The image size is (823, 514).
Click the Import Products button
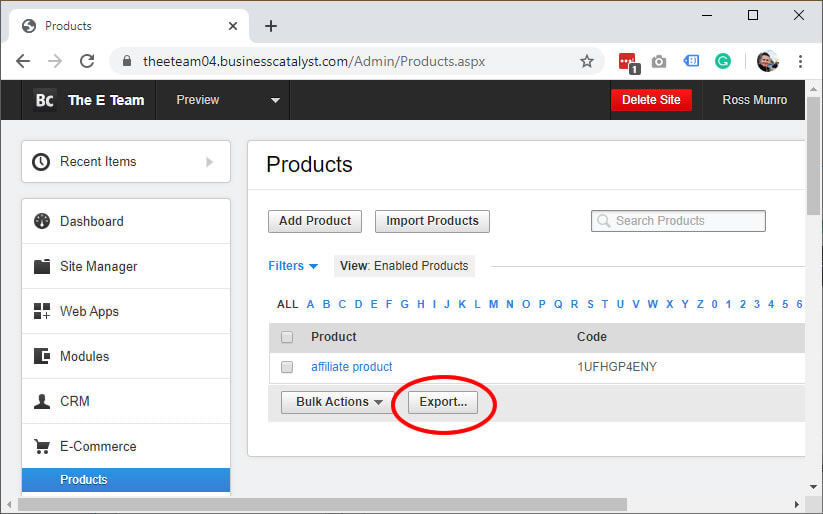pyautogui.click(x=432, y=221)
